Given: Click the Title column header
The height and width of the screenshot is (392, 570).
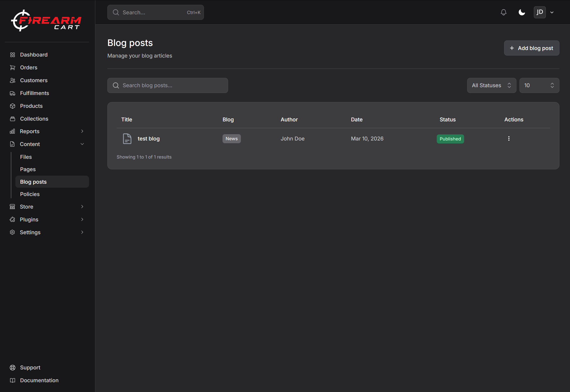Looking at the screenshot, I should tap(127, 120).
